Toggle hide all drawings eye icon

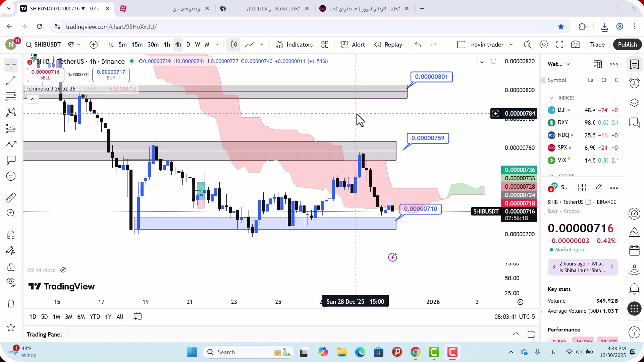coord(11,282)
